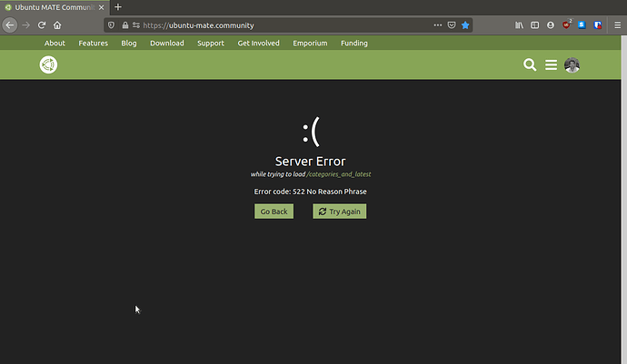Open the user avatar profile menu

pyautogui.click(x=572, y=65)
